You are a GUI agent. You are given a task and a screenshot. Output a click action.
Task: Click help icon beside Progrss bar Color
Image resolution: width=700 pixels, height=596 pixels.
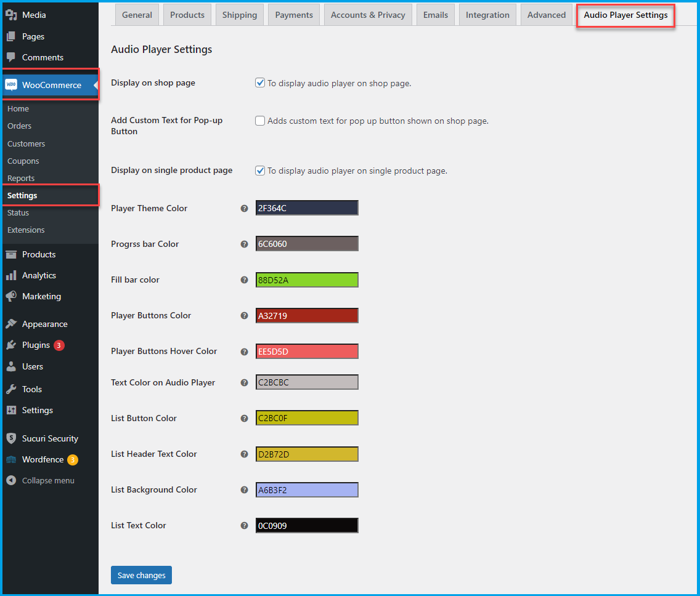click(244, 244)
